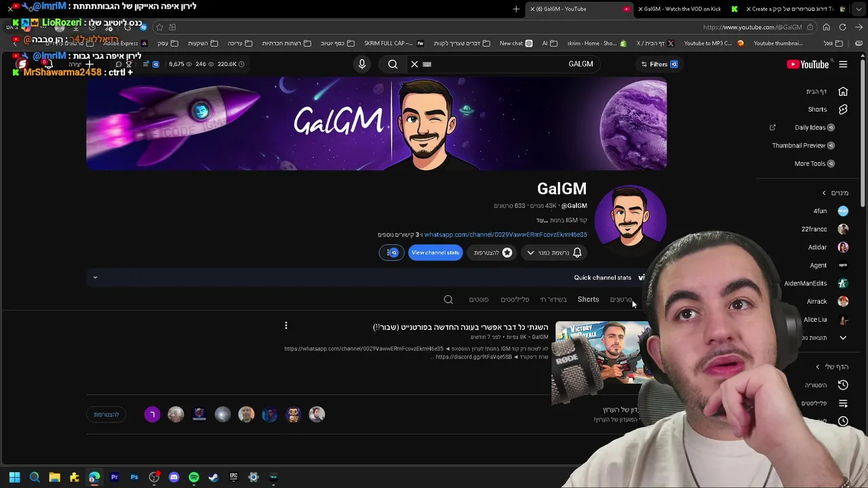Open a new browser tab with plus
868x488 pixels.
tap(516, 9)
